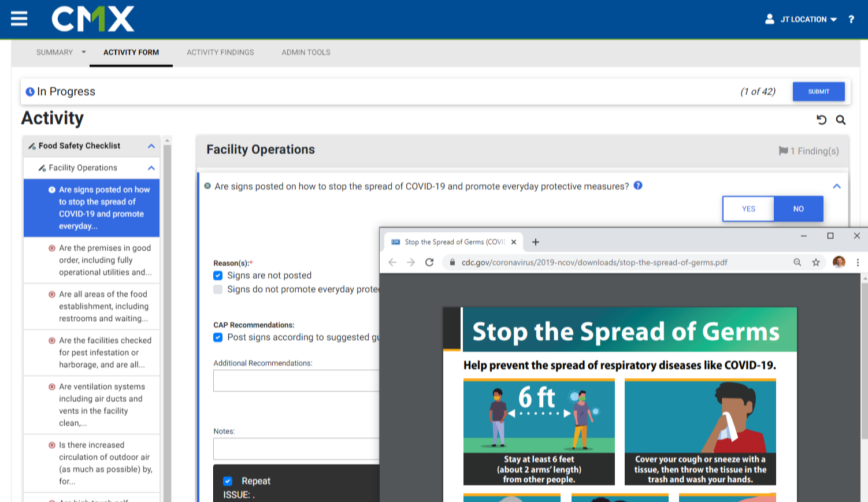Click the 'Stop the Spread of Germs' heading
Viewport: 868px width, 502px height.
point(626,332)
